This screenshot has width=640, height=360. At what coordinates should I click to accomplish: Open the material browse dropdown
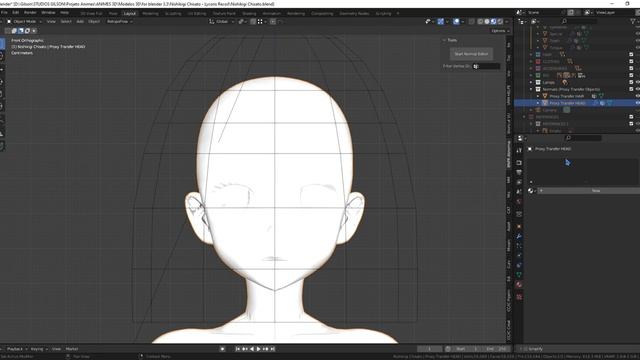tap(531, 191)
